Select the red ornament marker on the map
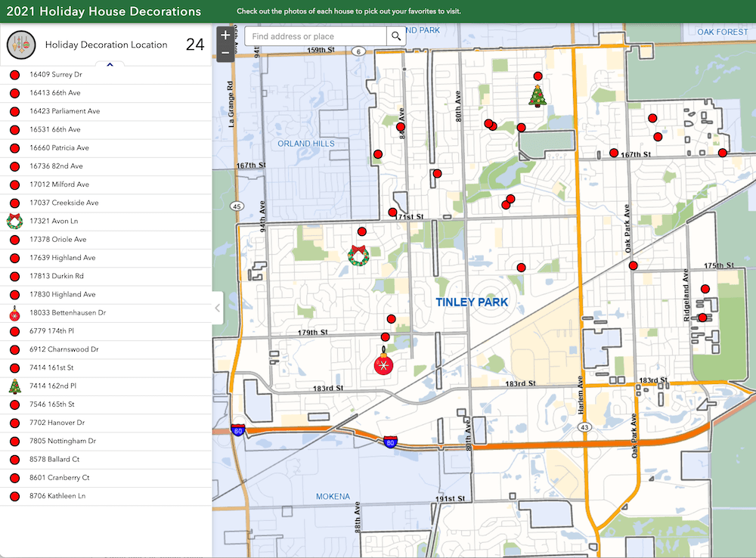The height and width of the screenshot is (558, 756). point(384,361)
